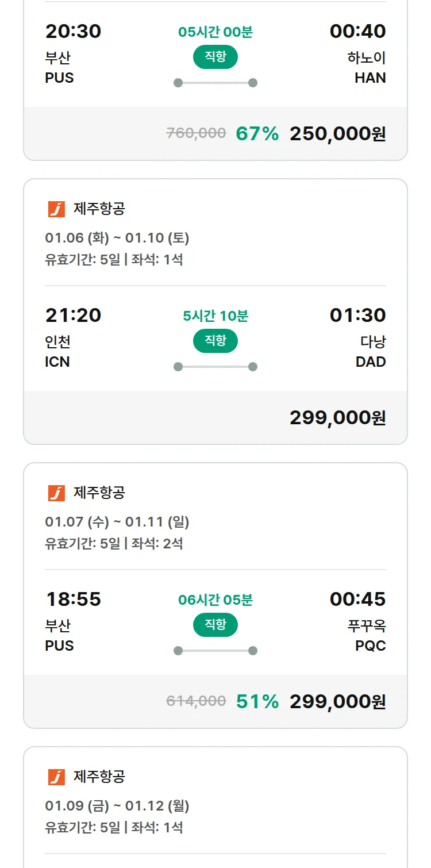Screen dimensions: 431x868
Task: Click the route line under the 06시간 05분 duration
Action: coord(215,651)
